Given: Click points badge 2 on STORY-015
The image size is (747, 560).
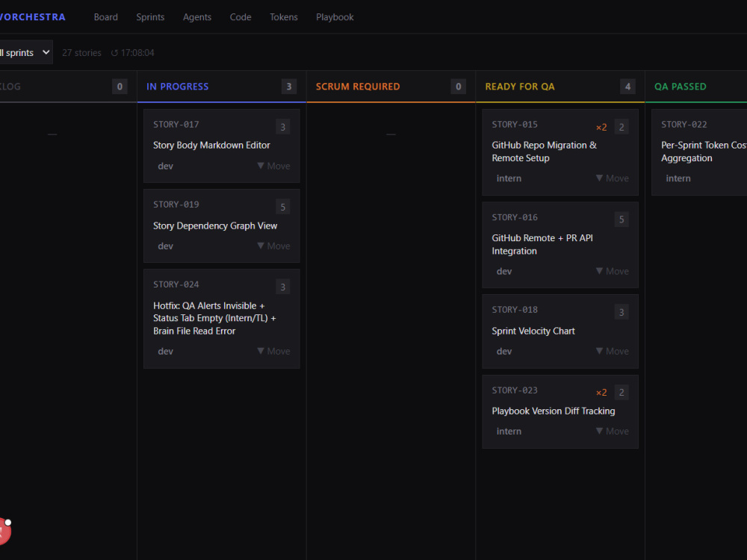Looking at the screenshot, I should click(x=622, y=127).
